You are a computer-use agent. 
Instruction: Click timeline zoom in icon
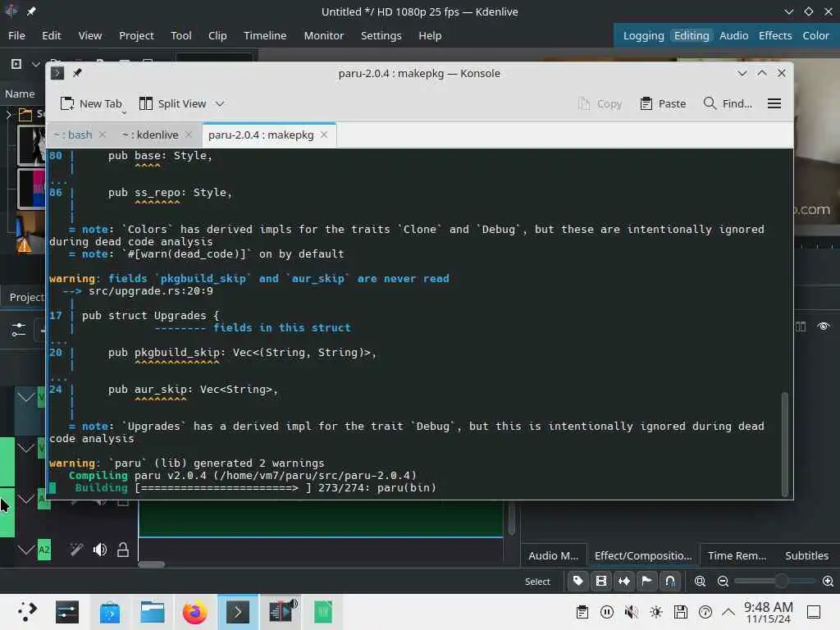[828, 582]
